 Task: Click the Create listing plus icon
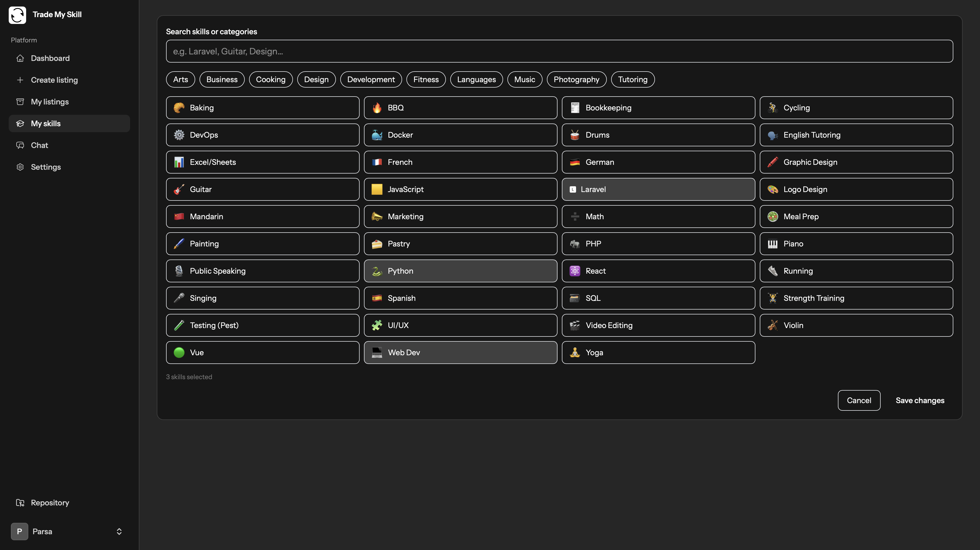pos(20,80)
